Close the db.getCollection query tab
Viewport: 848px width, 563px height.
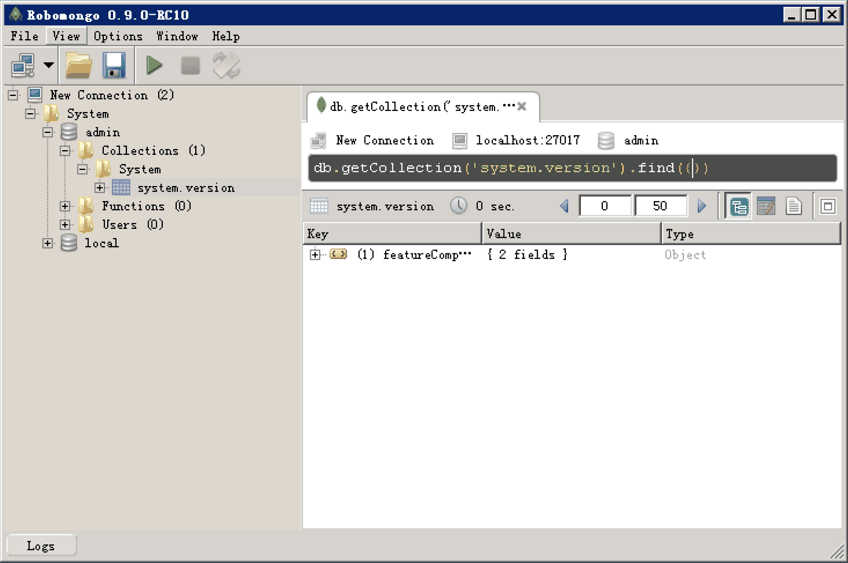coord(522,107)
